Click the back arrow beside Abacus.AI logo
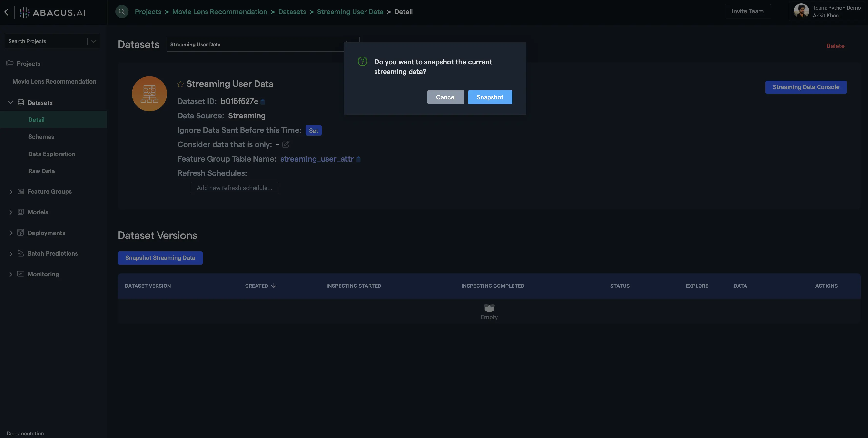This screenshot has height=438, width=868. (6, 12)
